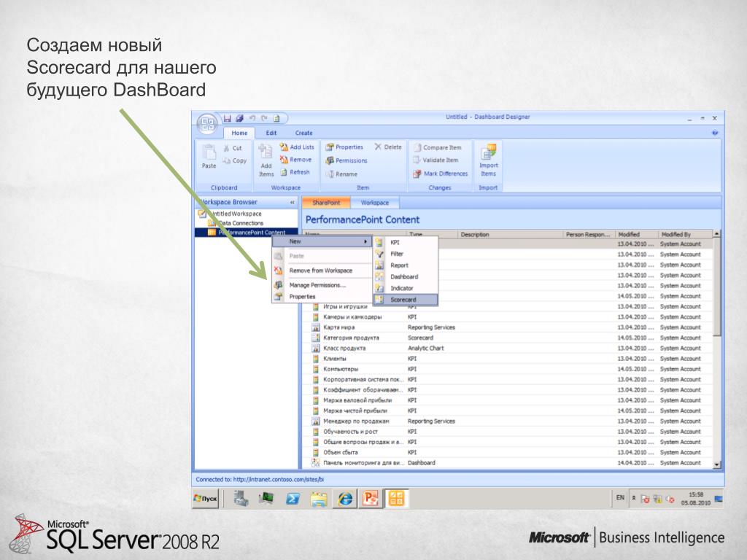Choose Scorecard from the New submenu
This screenshot has height=560, width=747.
tap(406, 300)
